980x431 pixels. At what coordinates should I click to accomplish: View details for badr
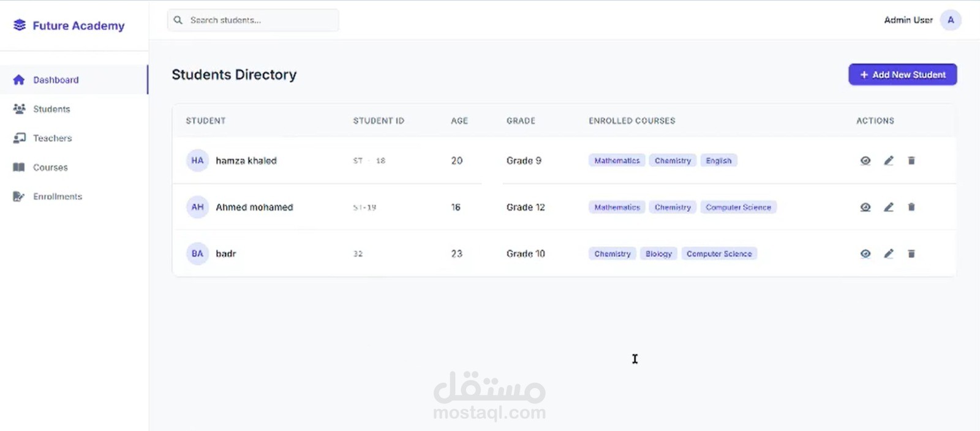tap(865, 253)
